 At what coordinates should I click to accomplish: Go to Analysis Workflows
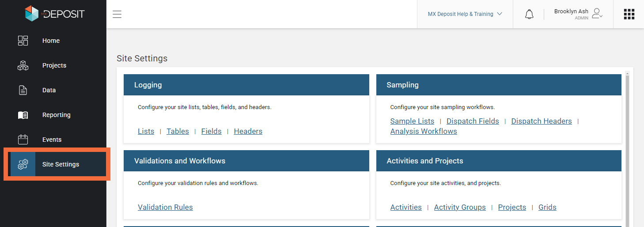coord(424,131)
